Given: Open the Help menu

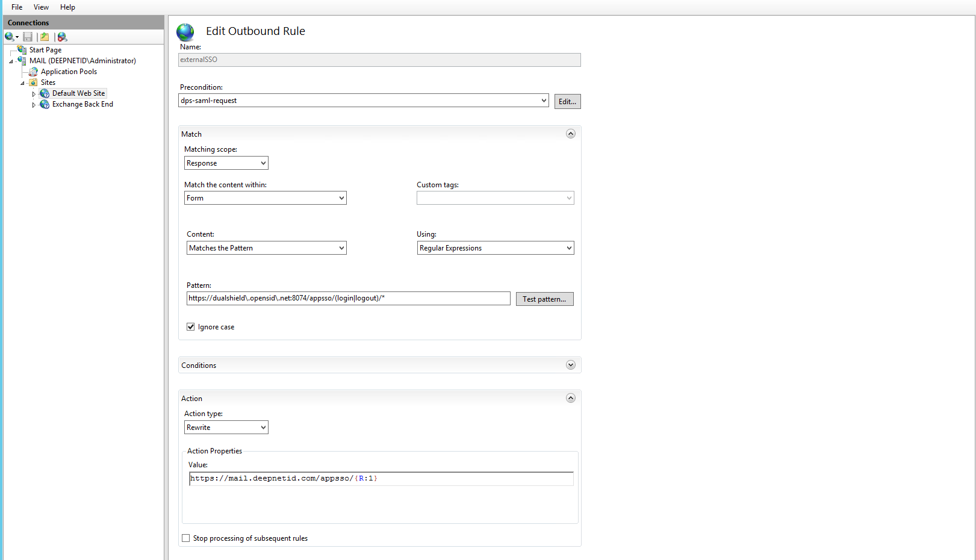Looking at the screenshot, I should 67,7.
